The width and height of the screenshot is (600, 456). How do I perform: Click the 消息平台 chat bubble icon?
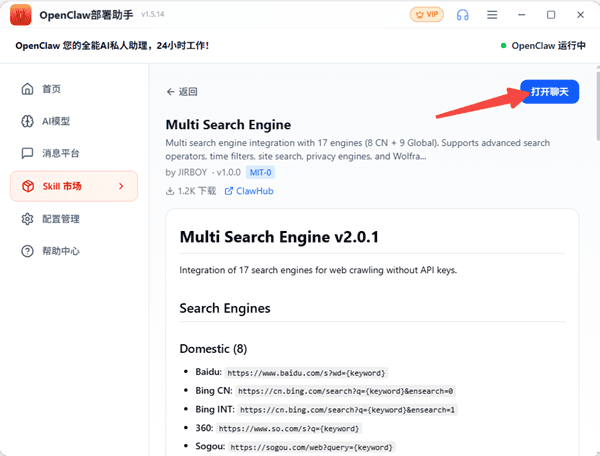coord(27,153)
